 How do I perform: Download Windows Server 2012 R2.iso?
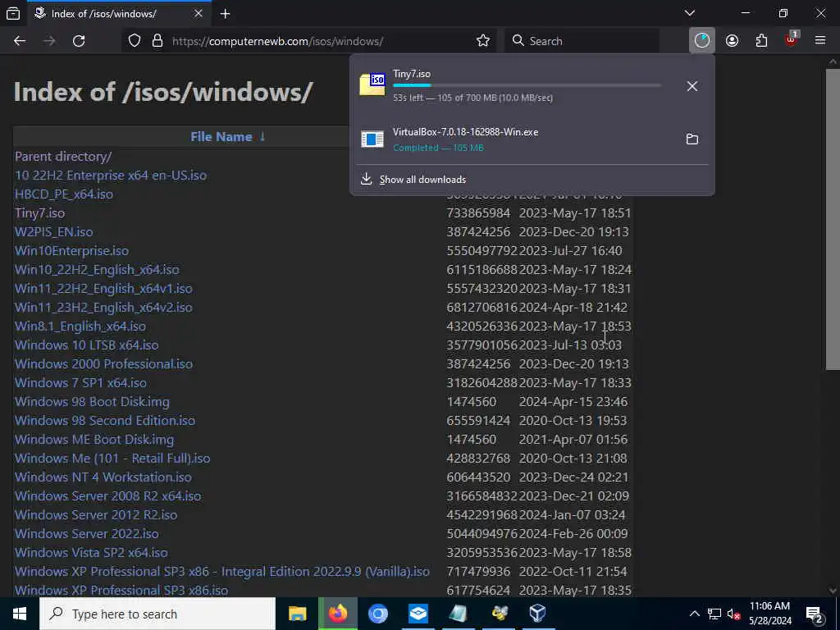tap(96, 515)
